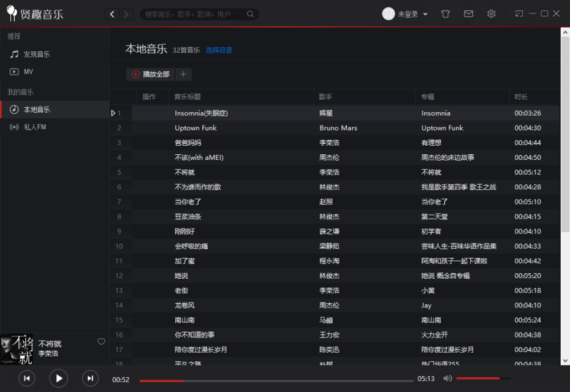Click artist 梁静茹

click(329, 246)
